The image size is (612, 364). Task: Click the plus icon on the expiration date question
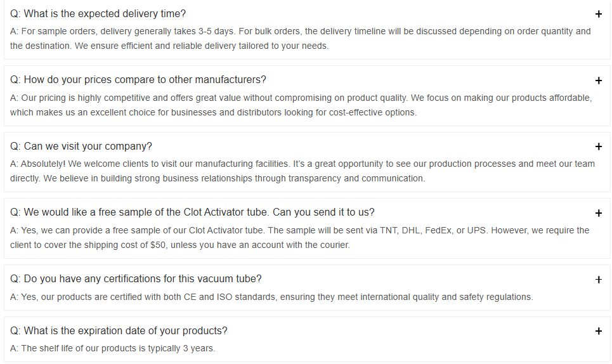coord(598,331)
